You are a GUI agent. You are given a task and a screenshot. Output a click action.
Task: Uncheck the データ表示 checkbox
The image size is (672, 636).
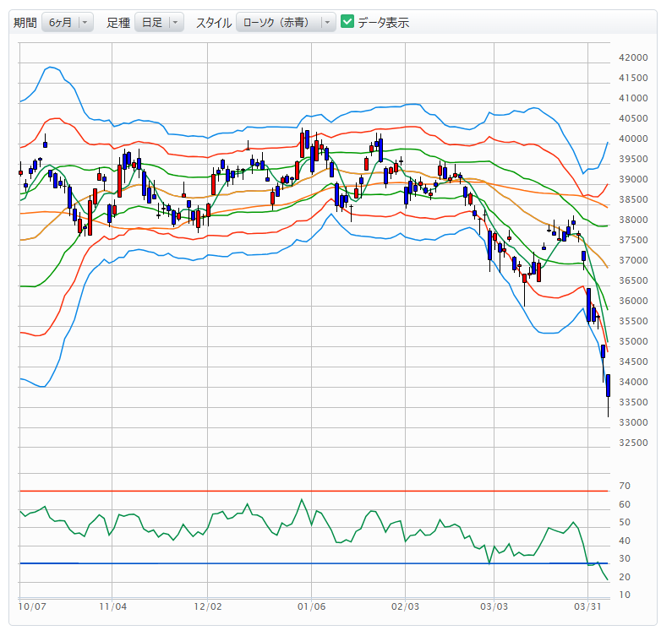pos(347,22)
